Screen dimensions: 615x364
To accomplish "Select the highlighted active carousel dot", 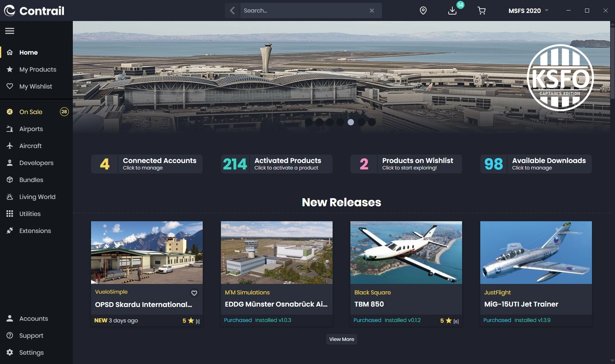I will [x=351, y=122].
